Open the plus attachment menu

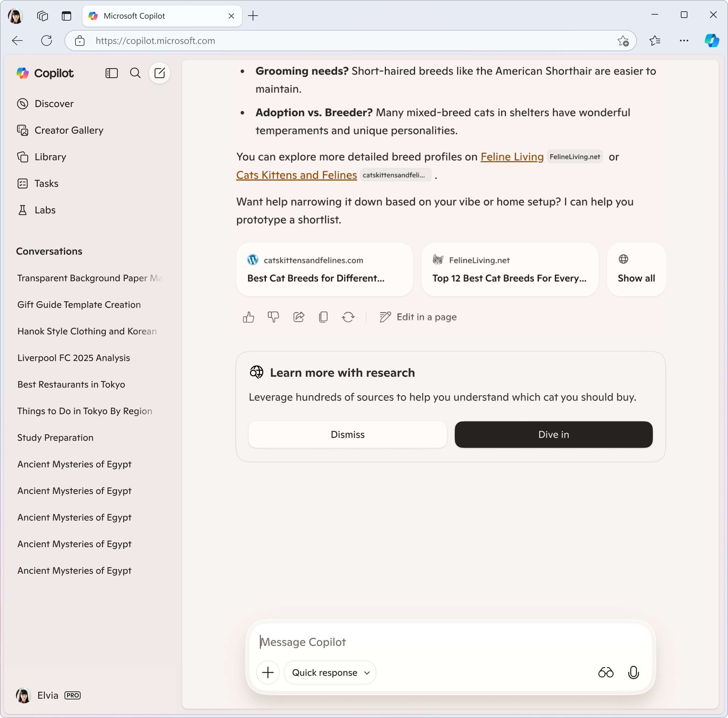(268, 672)
